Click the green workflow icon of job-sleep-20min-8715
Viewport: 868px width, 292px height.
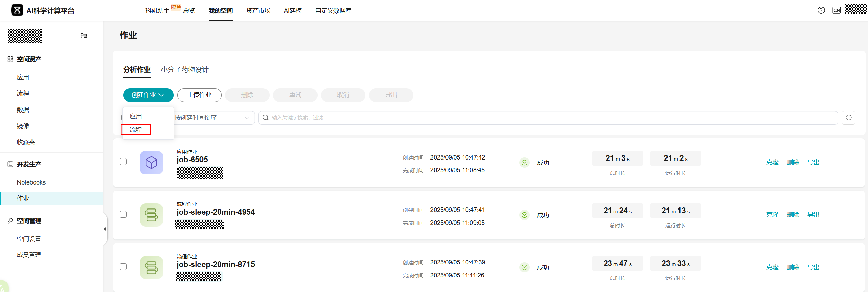tap(151, 267)
